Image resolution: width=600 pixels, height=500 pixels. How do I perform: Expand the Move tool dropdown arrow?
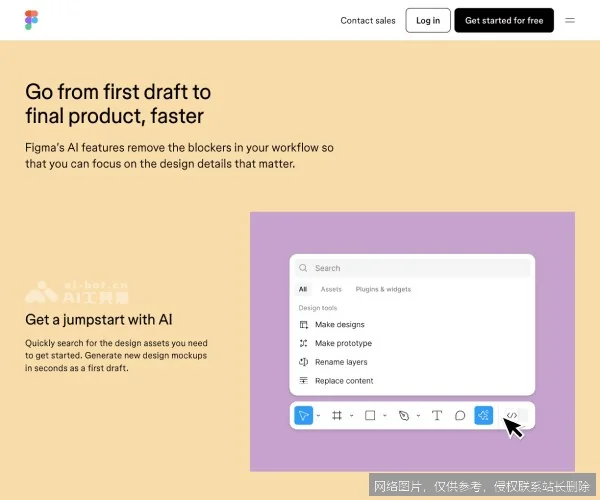(x=318, y=416)
